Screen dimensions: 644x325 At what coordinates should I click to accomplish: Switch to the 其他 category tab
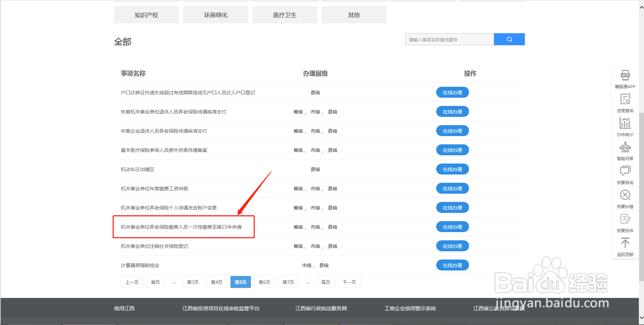[354, 15]
